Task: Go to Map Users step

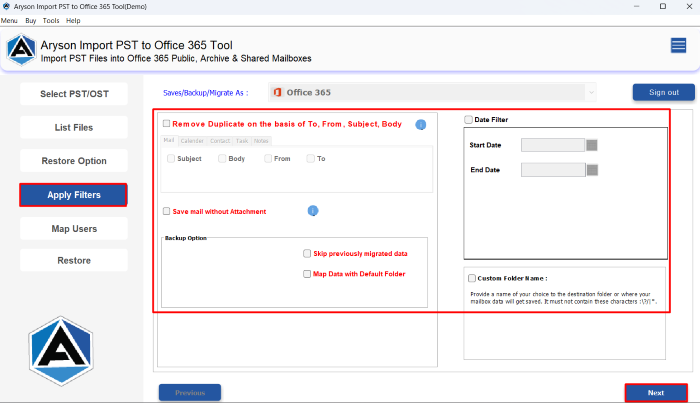Action: pos(74,229)
